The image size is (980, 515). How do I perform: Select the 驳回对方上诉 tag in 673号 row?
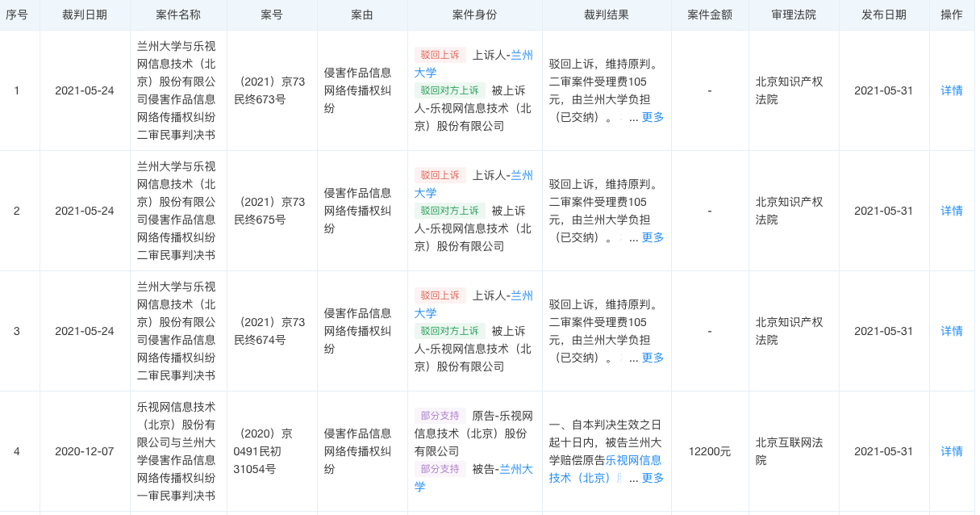pyautogui.click(x=450, y=90)
